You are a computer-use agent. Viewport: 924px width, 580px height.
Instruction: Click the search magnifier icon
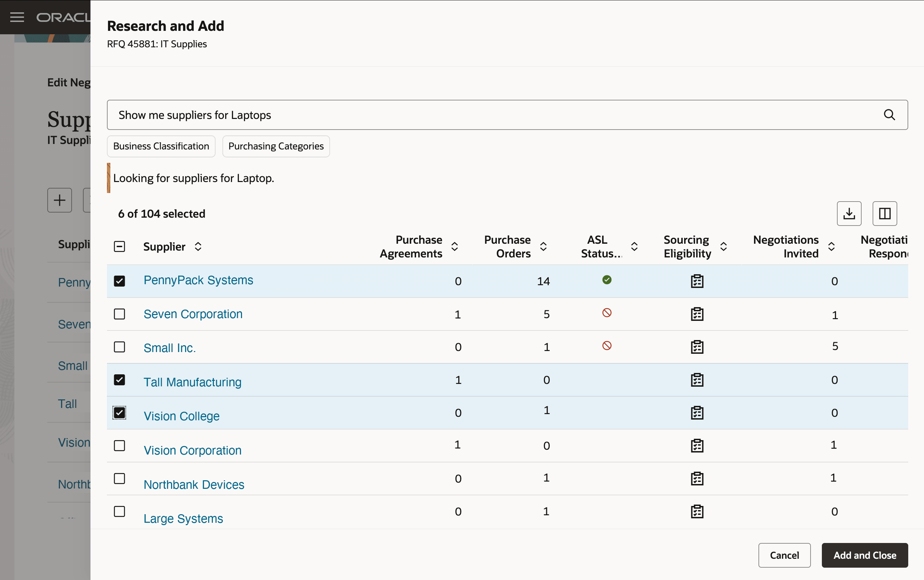pyautogui.click(x=889, y=115)
